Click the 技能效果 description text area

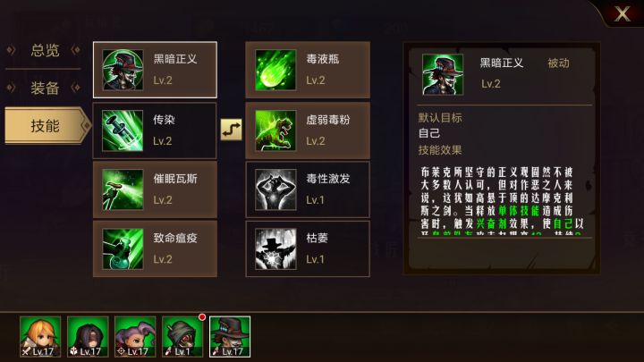click(502, 200)
